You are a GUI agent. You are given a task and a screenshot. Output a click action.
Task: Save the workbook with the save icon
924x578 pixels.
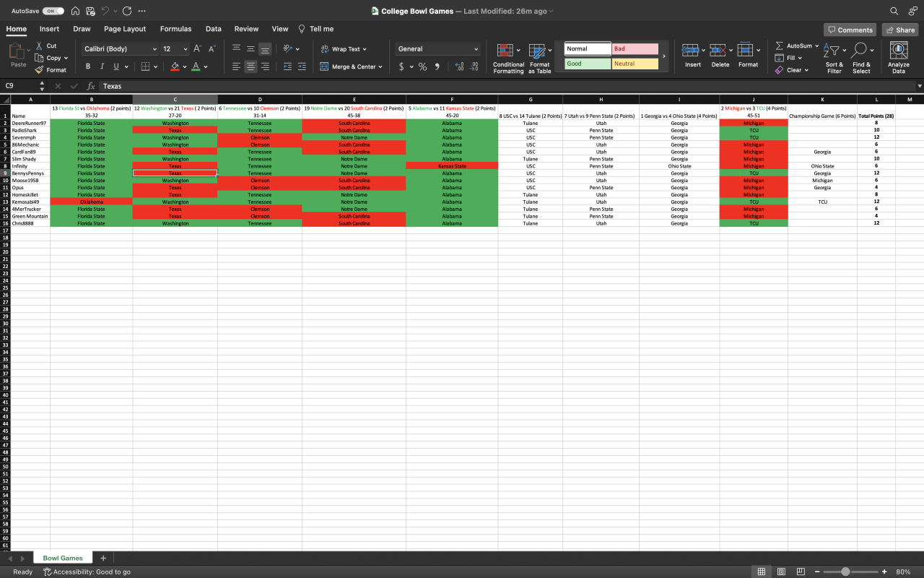tap(90, 11)
